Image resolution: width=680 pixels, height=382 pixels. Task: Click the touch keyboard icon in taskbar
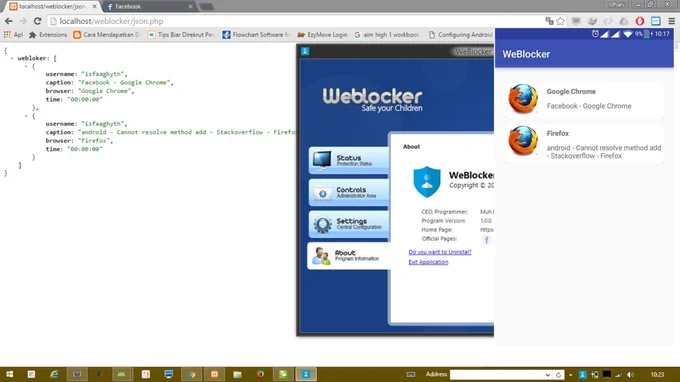pyautogui.click(x=411, y=375)
